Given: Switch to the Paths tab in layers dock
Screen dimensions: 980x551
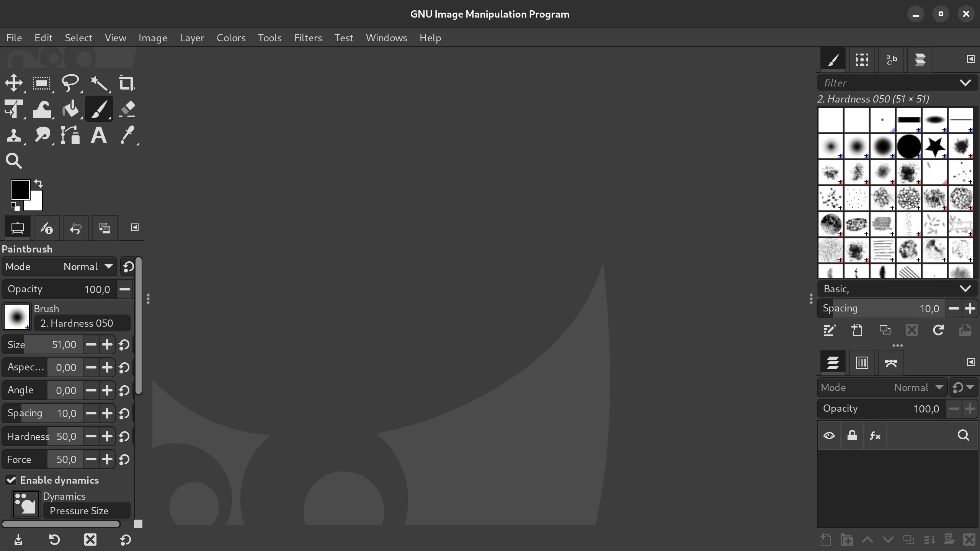Looking at the screenshot, I should point(891,362).
